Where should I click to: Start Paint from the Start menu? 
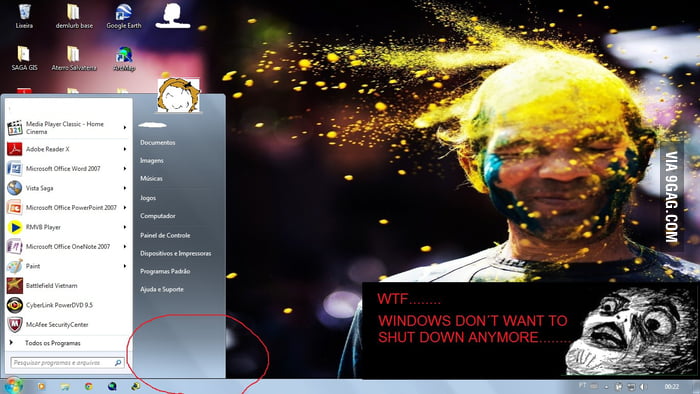click(67, 266)
